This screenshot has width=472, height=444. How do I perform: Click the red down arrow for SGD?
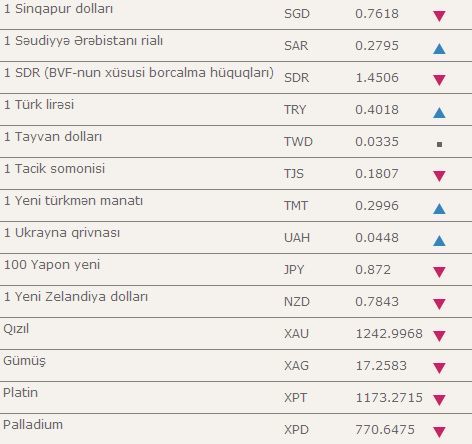point(439,16)
